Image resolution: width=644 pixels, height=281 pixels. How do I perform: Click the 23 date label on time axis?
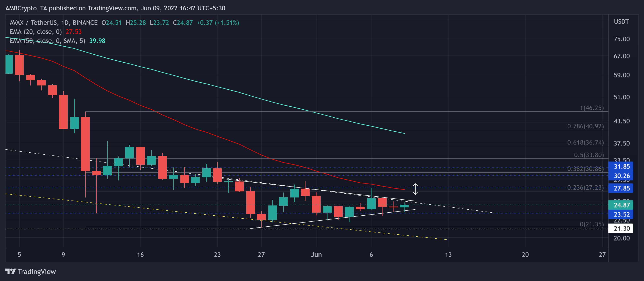[x=217, y=254]
